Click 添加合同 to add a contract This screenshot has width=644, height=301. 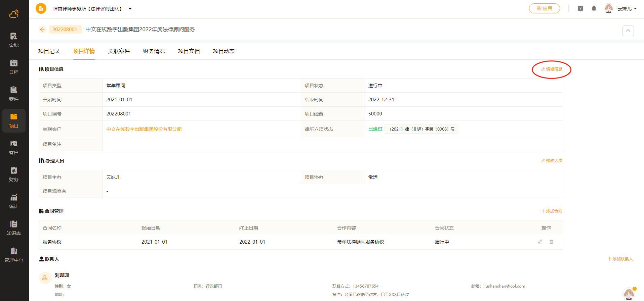[552, 211]
